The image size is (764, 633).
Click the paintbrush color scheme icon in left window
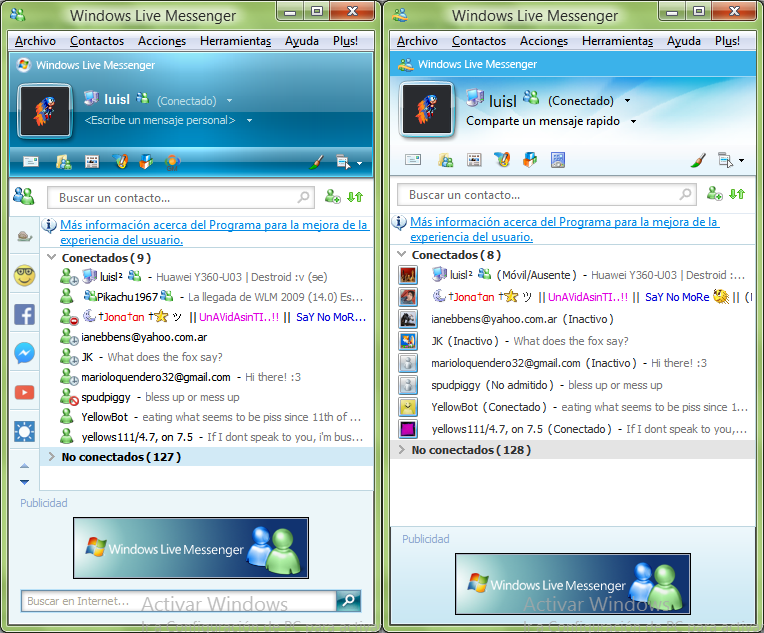(317, 162)
